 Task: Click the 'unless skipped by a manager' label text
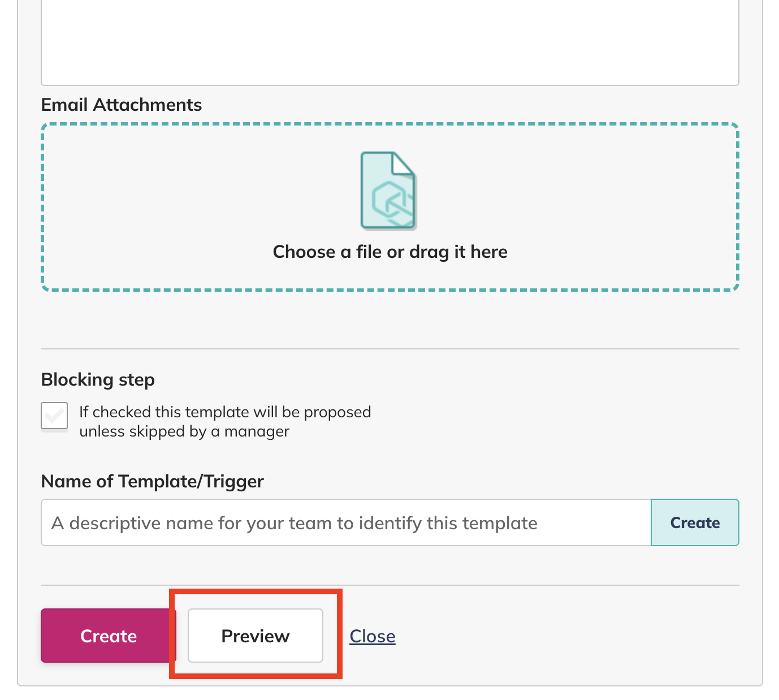coord(184,431)
